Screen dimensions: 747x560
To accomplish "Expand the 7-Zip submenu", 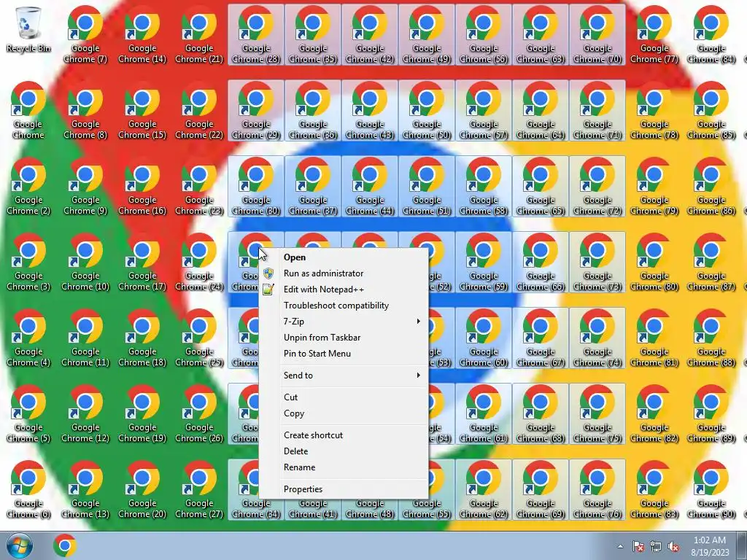I will point(343,322).
